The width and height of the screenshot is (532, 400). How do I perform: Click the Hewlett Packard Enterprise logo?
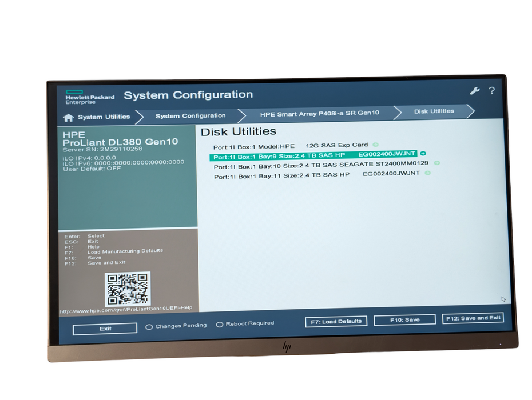tap(90, 97)
